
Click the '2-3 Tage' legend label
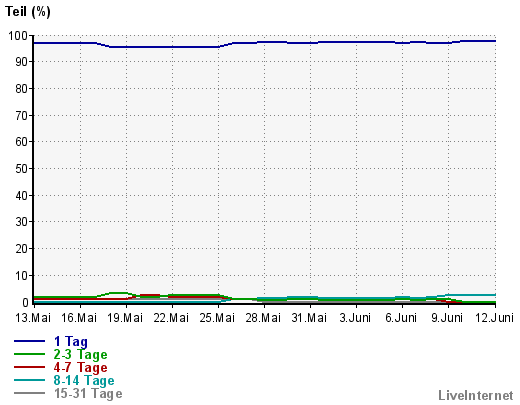tap(80, 354)
